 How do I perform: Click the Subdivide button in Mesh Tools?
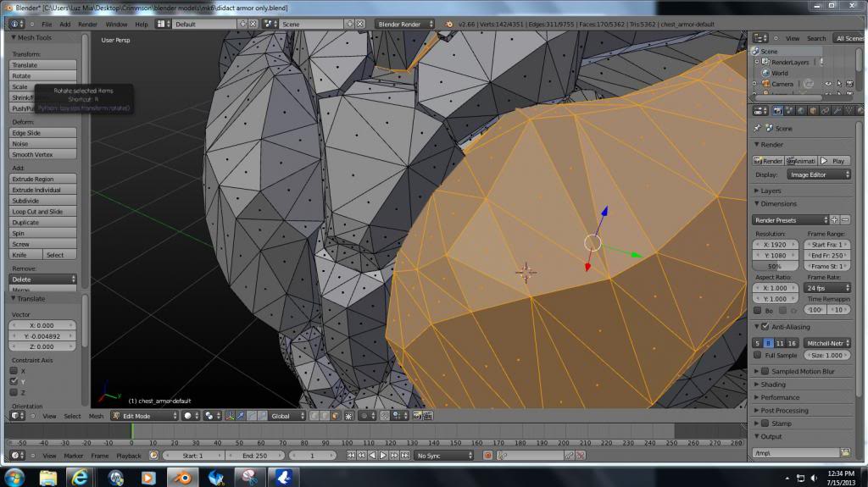[x=42, y=201]
